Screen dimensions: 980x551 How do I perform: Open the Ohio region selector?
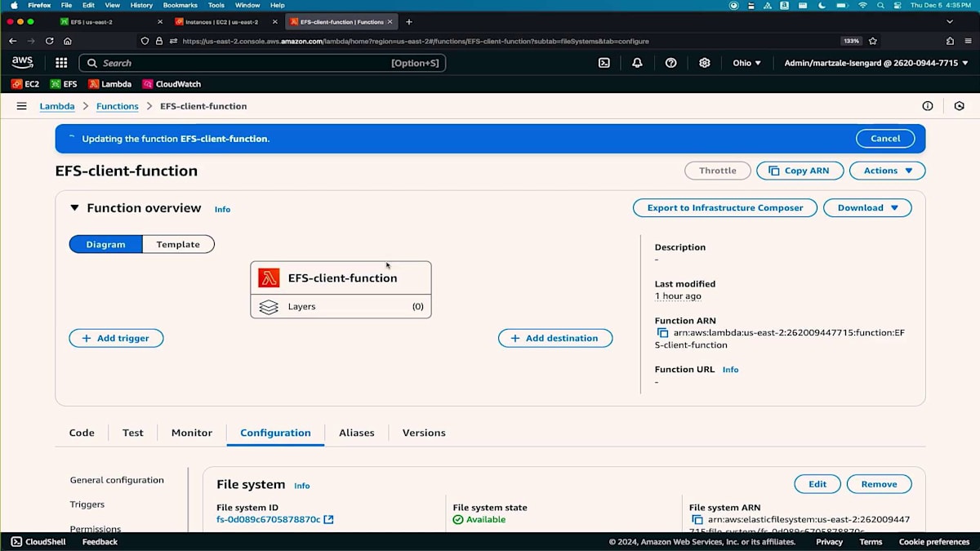pyautogui.click(x=747, y=63)
